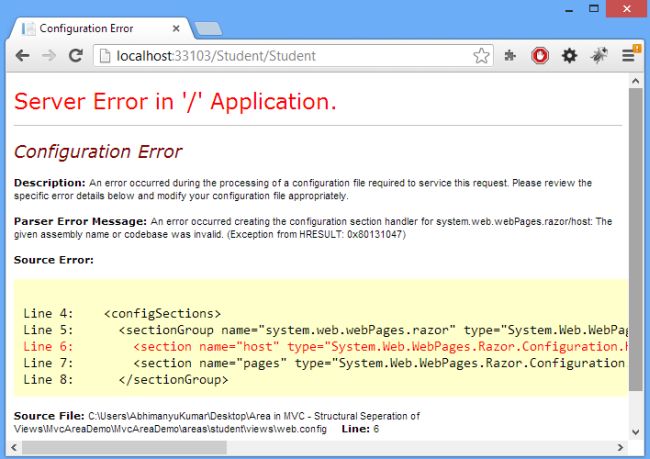
Task: Click the "Description:" label
Action: click(x=49, y=183)
